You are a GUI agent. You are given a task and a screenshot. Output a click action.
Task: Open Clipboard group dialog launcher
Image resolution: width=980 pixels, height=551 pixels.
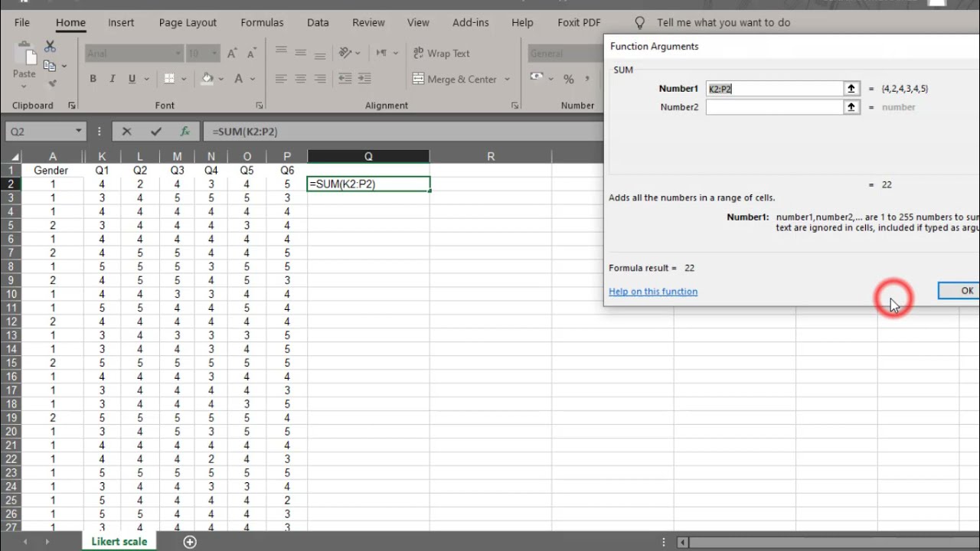click(x=72, y=106)
